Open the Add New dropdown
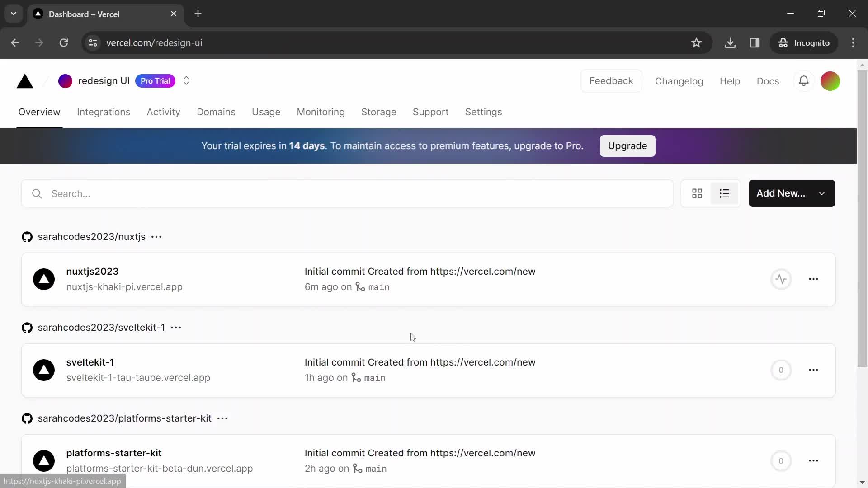Image resolution: width=868 pixels, height=488 pixels. coord(792,193)
